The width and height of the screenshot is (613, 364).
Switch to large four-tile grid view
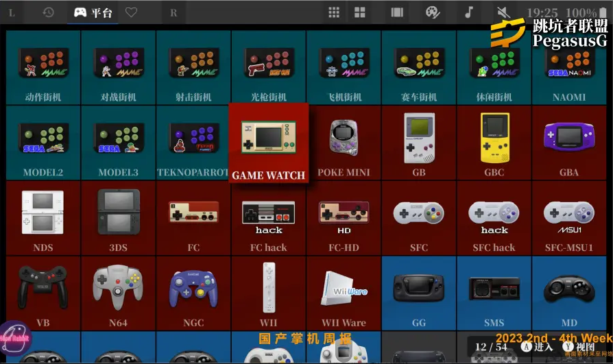pos(360,12)
